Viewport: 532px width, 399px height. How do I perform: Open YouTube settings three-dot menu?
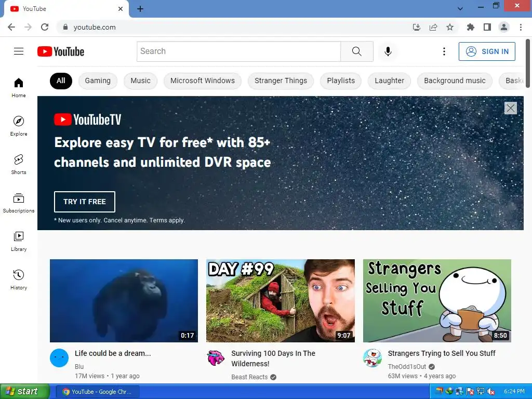click(x=444, y=51)
